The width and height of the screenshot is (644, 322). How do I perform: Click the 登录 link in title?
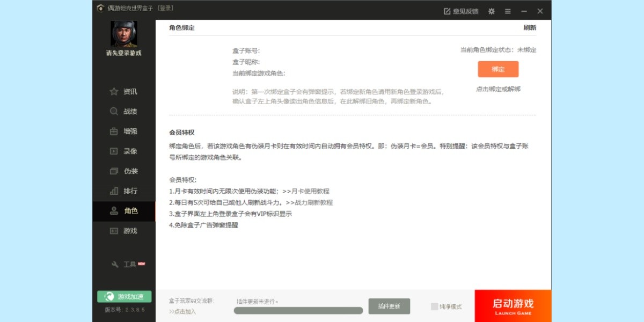pos(166,9)
